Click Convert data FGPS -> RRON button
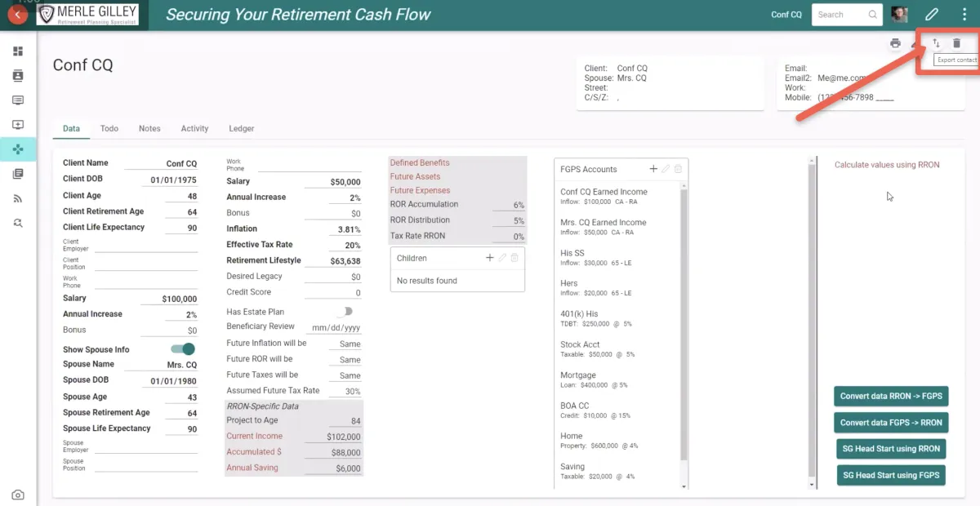 point(891,423)
